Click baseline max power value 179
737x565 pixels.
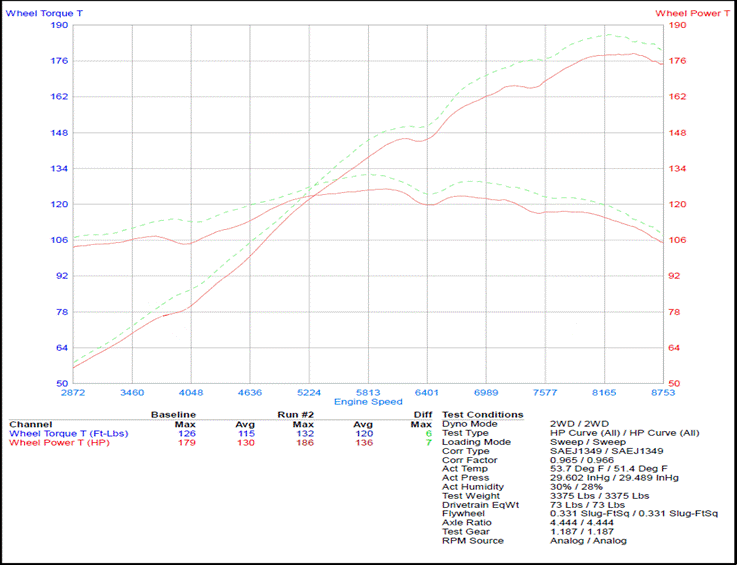187,443
